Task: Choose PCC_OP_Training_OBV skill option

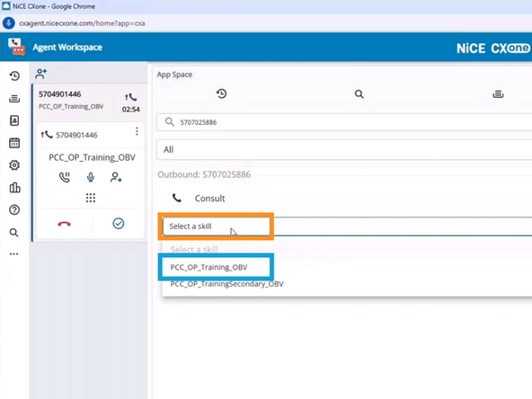Action: (x=209, y=268)
